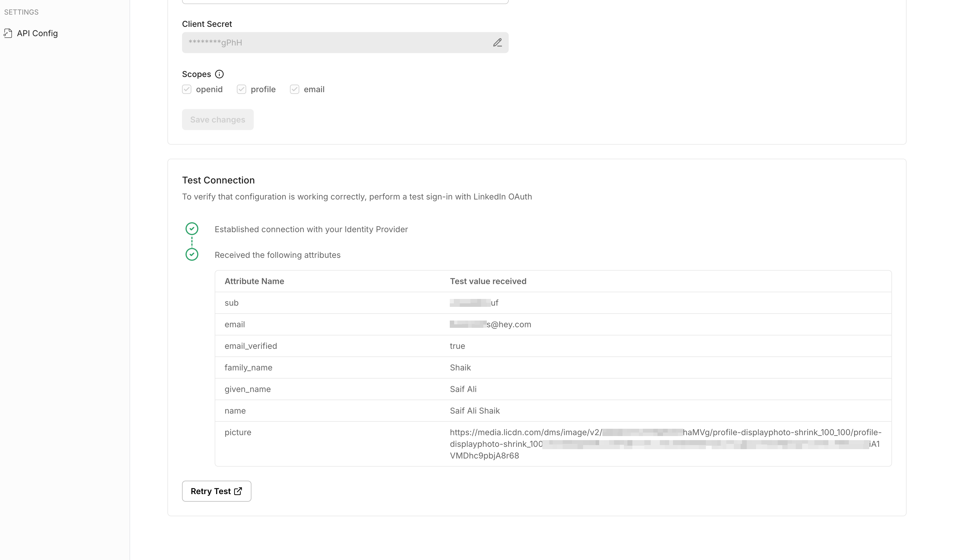Select the family_name value Shaik

click(460, 368)
